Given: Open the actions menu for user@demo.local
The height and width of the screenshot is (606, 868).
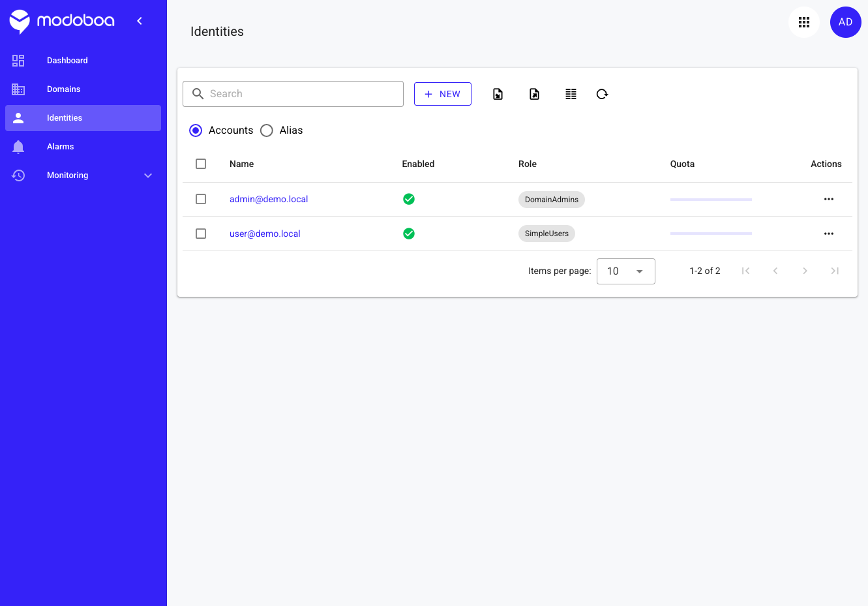Looking at the screenshot, I should click(x=829, y=234).
